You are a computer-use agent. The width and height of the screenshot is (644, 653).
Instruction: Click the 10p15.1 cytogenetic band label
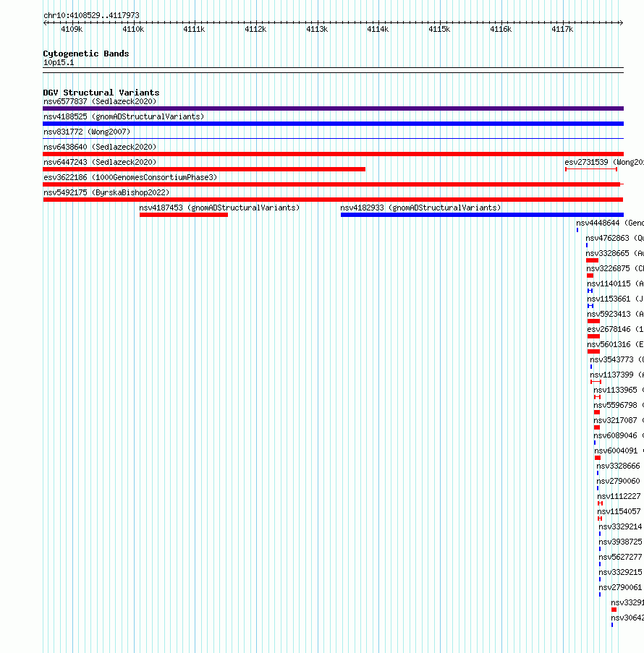pyautogui.click(x=59, y=62)
